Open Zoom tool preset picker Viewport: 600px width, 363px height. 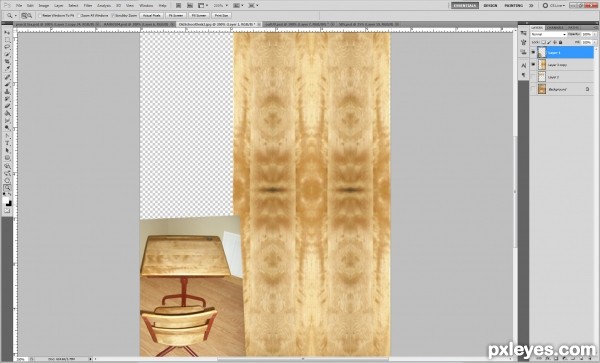point(11,16)
